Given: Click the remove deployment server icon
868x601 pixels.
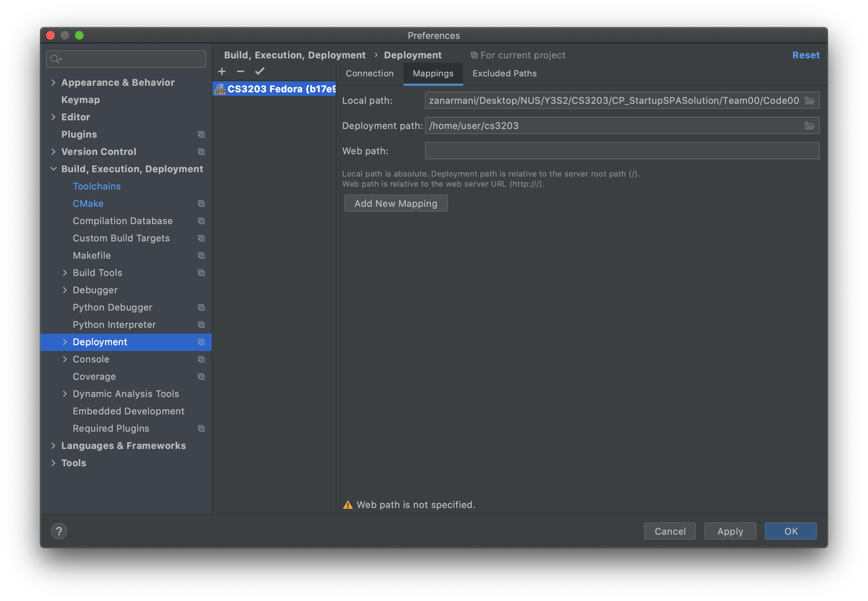Looking at the screenshot, I should click(x=241, y=71).
